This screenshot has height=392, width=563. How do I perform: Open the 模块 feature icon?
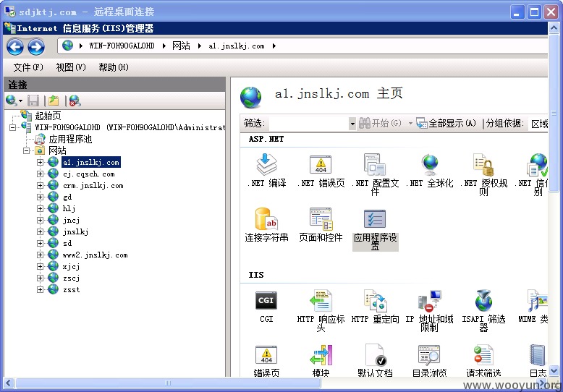[321, 355]
